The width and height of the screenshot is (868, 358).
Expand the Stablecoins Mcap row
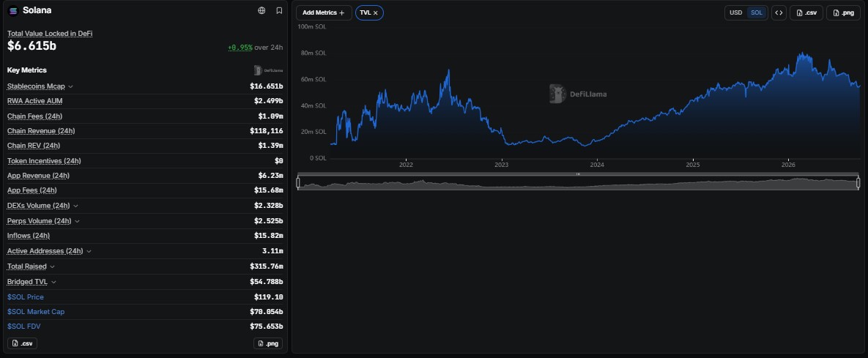click(71, 87)
